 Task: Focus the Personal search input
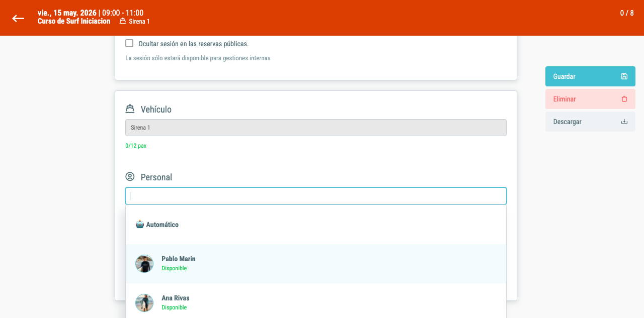[x=316, y=196]
